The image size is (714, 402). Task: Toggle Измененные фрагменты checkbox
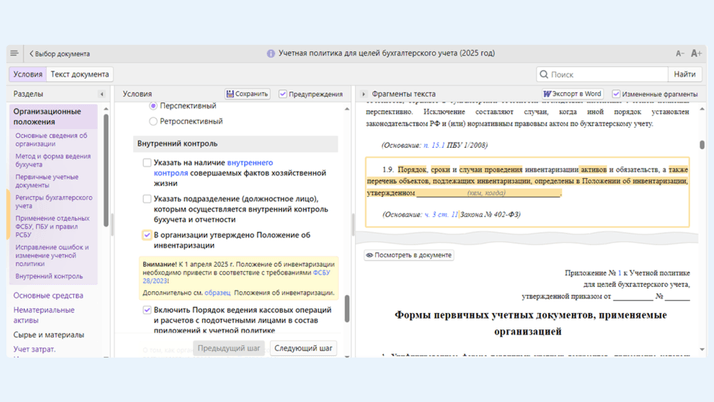click(616, 94)
